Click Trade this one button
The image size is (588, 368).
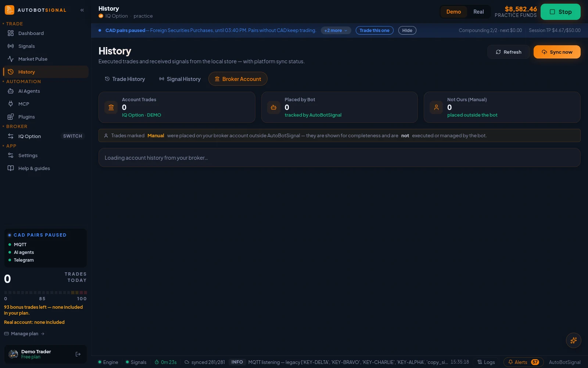pyautogui.click(x=374, y=31)
